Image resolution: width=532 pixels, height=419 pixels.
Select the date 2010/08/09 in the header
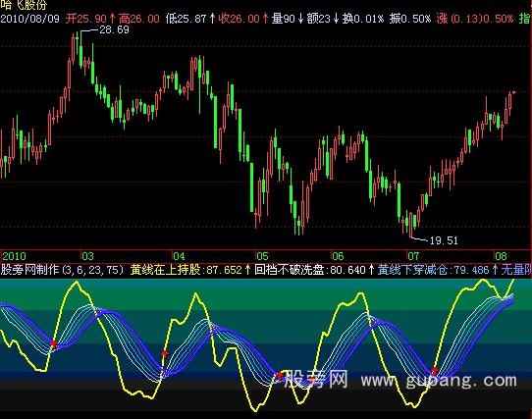[x=29, y=19]
